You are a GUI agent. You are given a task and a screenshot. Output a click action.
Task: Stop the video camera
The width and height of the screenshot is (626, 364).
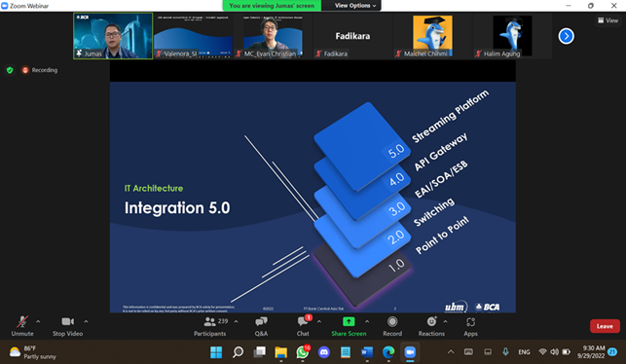point(67,326)
